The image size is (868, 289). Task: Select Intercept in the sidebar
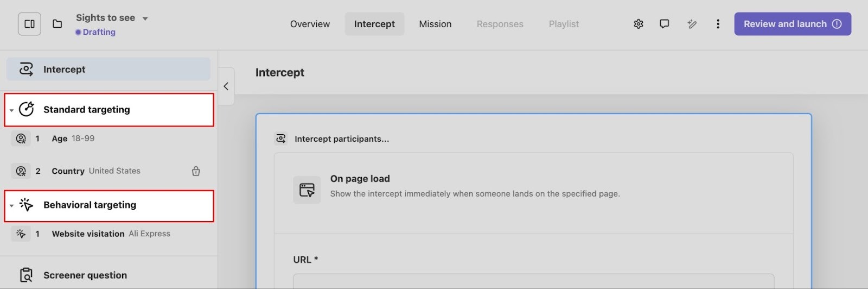(108, 70)
